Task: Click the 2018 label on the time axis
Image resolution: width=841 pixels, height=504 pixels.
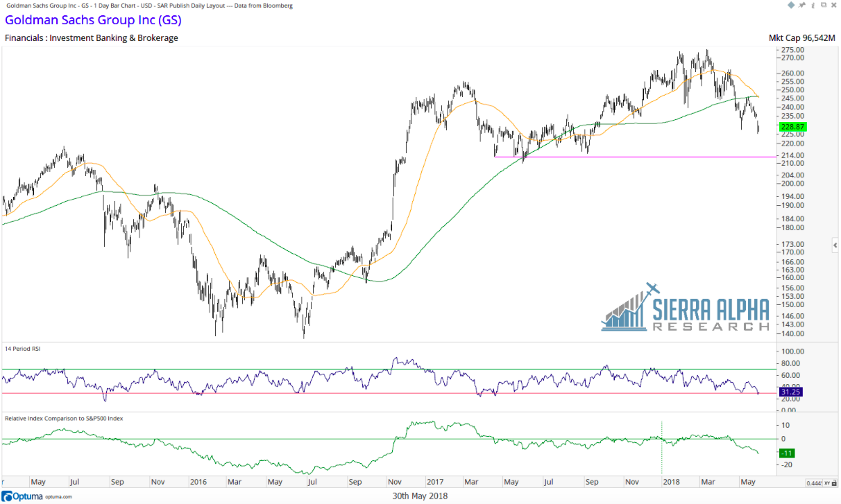Action: click(x=671, y=481)
